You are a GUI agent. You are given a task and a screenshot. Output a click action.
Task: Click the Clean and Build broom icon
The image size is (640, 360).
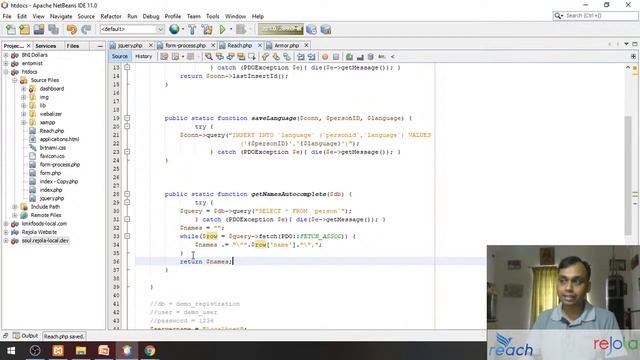coord(207,29)
